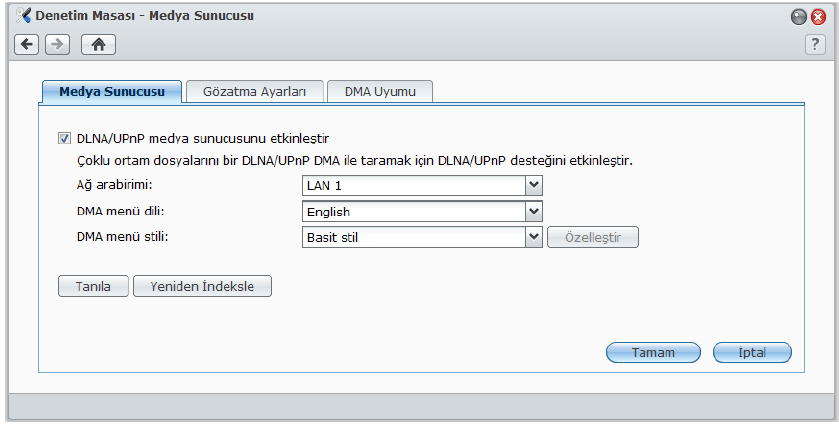Return to the Control Panel home icon
The image size is (839, 425).
pos(98,44)
